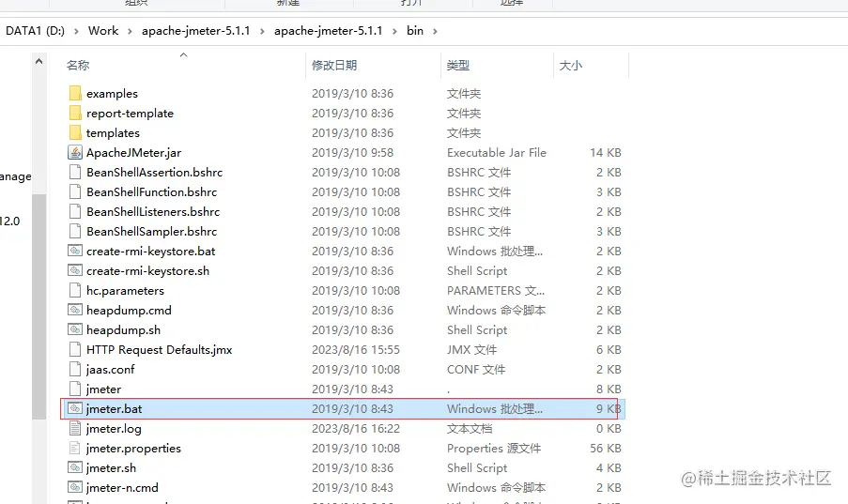This screenshot has width=848, height=504.
Task: Select the jmeter.properties file name
Action: [133, 449]
